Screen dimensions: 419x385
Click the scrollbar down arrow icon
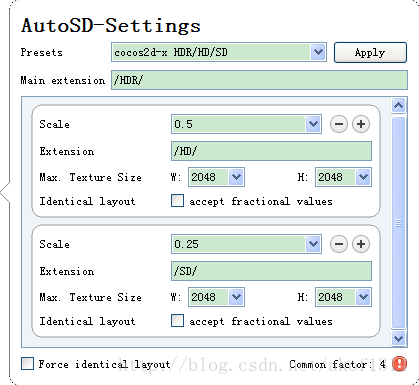[399, 339]
